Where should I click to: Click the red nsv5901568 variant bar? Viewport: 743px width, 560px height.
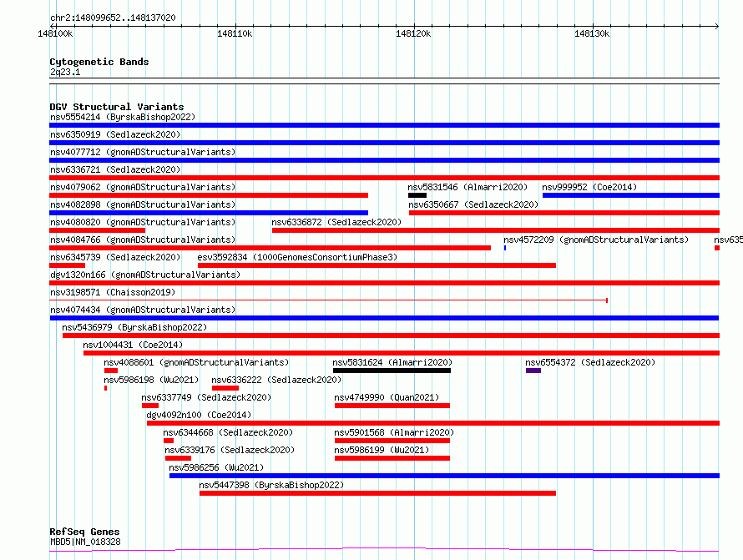tap(392, 441)
